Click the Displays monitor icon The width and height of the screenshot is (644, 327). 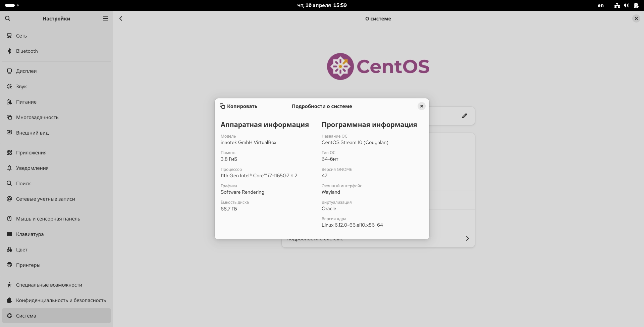(x=9, y=71)
